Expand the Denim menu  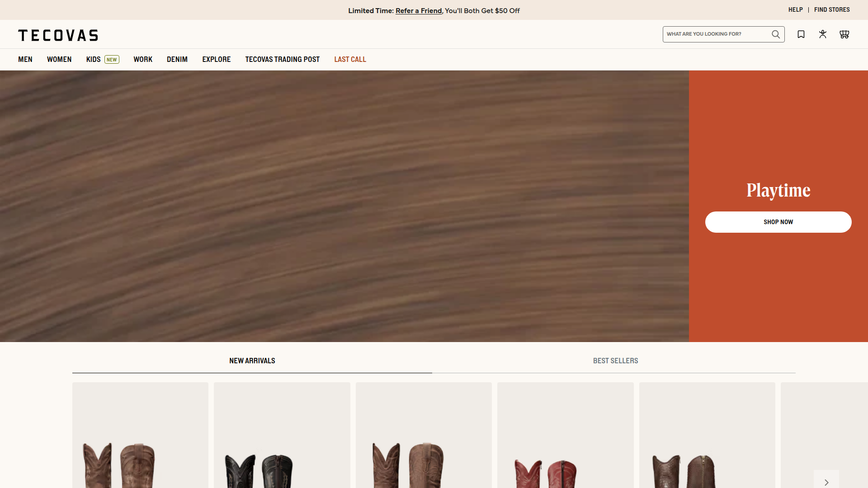coord(177,60)
